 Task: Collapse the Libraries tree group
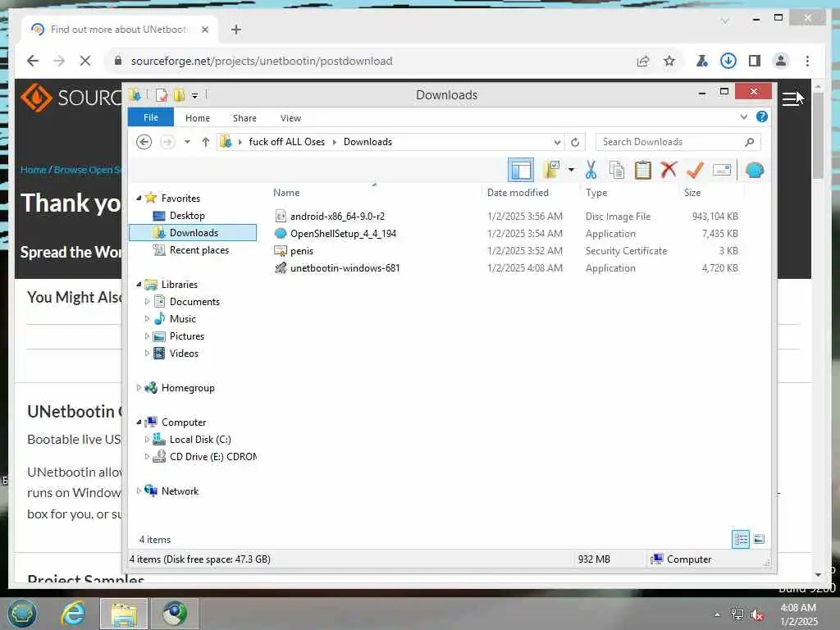point(139,285)
